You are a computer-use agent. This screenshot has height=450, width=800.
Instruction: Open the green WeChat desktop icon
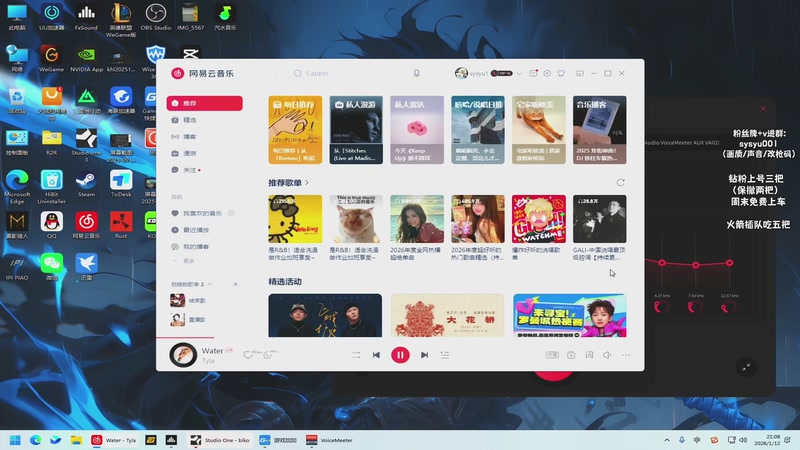52,267
